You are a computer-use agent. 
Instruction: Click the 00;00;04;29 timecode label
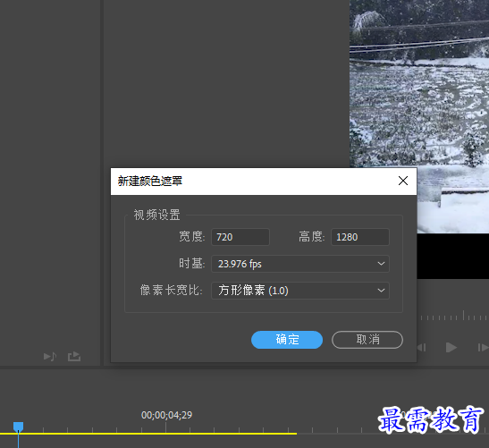[166, 415]
